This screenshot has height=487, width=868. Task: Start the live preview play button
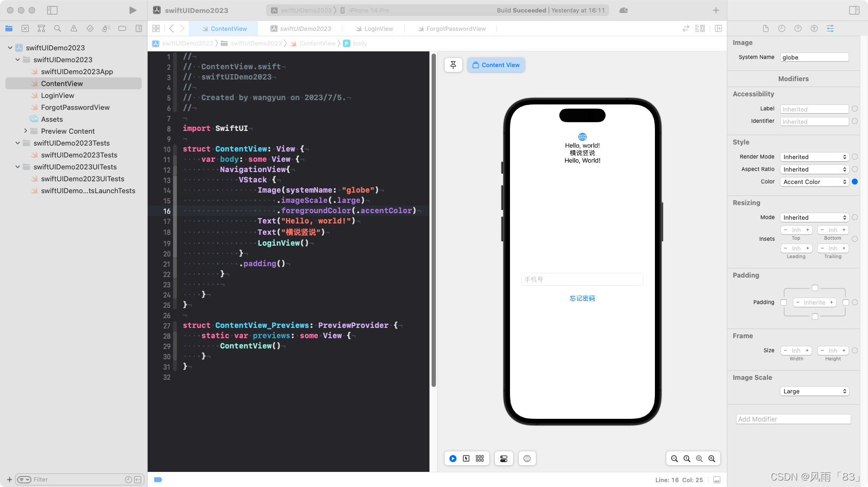[453, 458]
